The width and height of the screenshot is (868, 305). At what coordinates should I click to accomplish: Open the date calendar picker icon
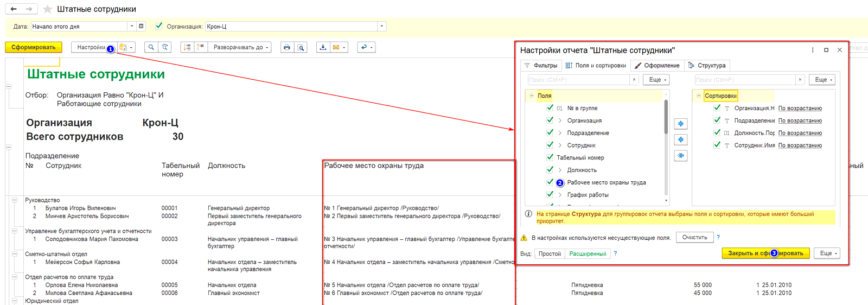pyautogui.click(x=141, y=26)
